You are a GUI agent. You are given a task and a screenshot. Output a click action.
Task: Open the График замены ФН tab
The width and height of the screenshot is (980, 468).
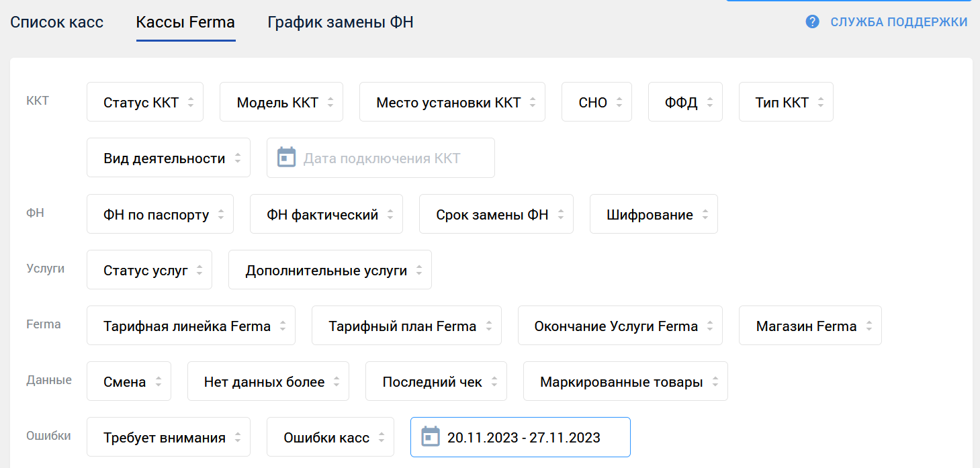pyautogui.click(x=341, y=22)
